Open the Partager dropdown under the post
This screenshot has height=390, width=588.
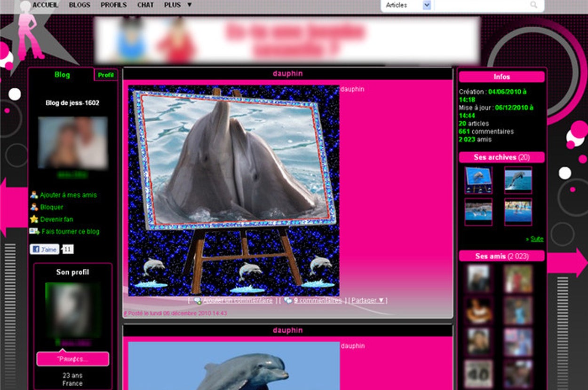[367, 301]
